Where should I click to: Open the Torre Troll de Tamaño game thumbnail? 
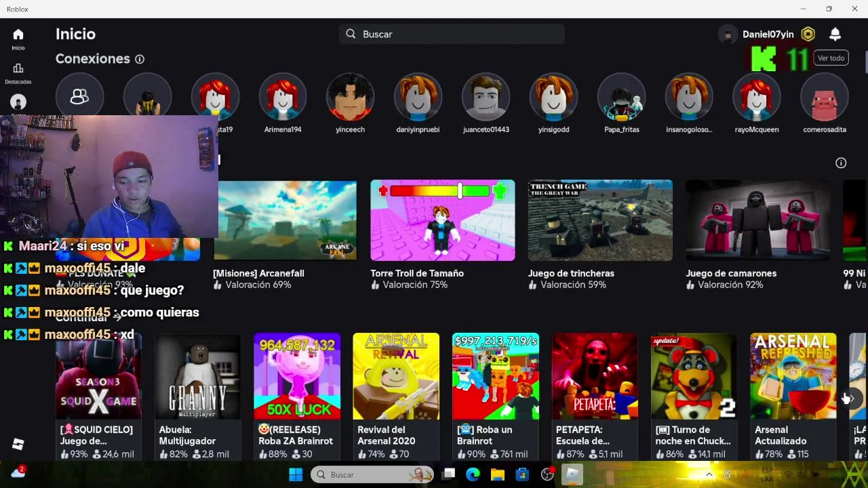pyautogui.click(x=443, y=220)
